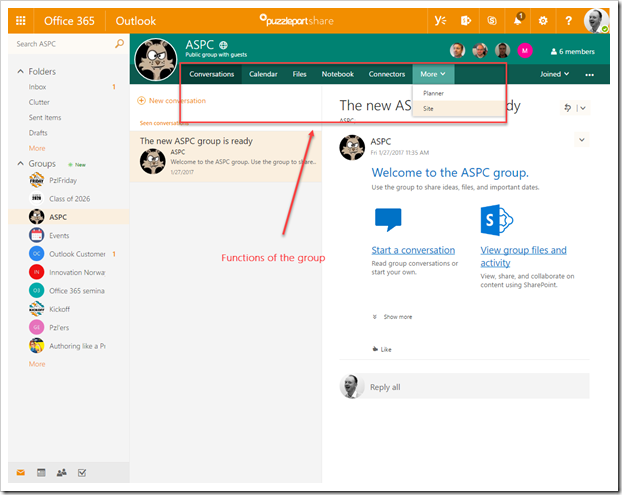Click the globe icon next to ASPC
Viewport: 622px width, 495px height.
(x=223, y=45)
